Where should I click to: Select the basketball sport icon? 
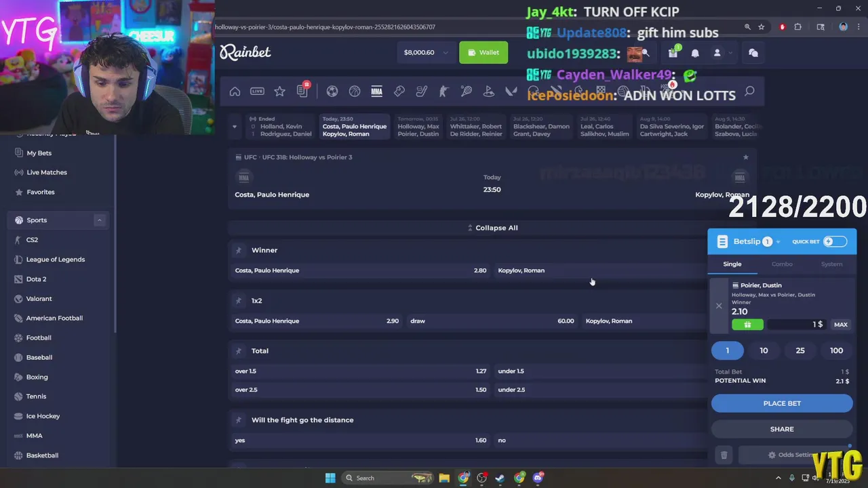354,91
